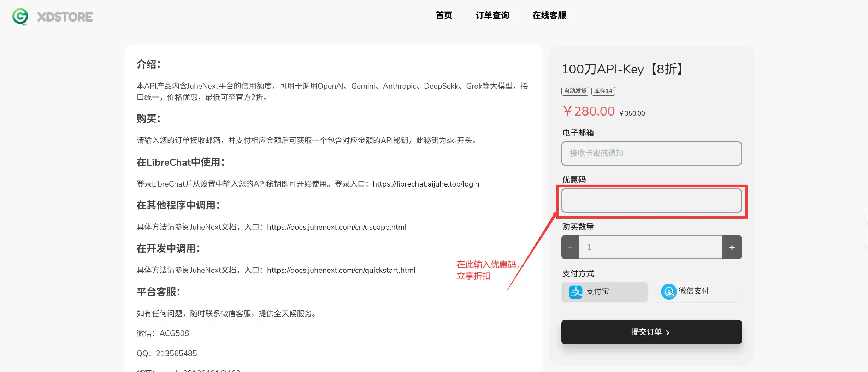Click the 电子邮箱 field label
This screenshot has height=372, width=868.
(x=578, y=133)
